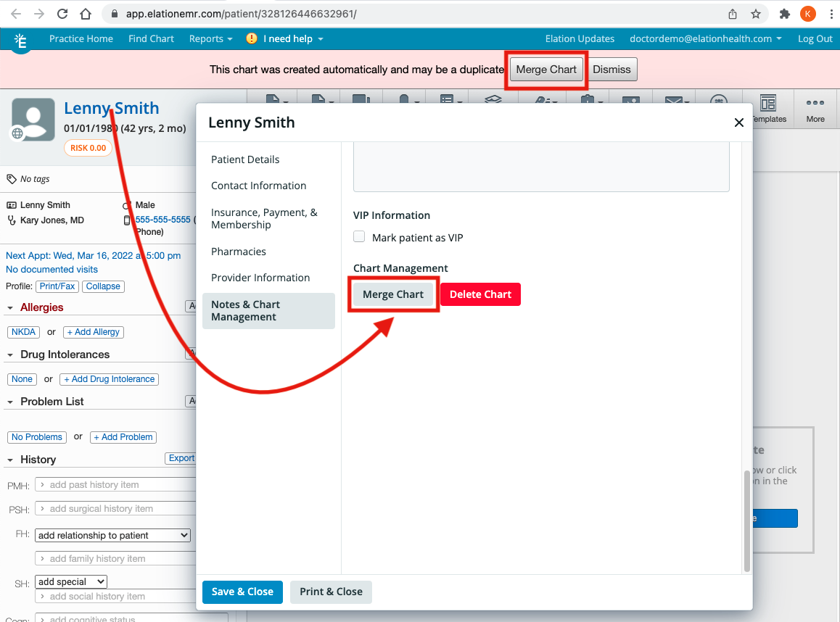Click the red Delete Chart button

point(480,294)
